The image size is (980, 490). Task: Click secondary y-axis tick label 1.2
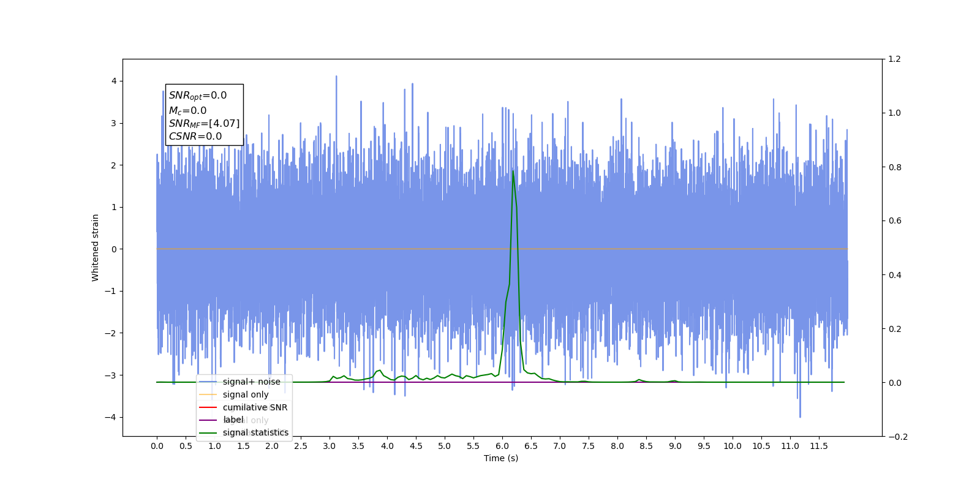[895, 59]
